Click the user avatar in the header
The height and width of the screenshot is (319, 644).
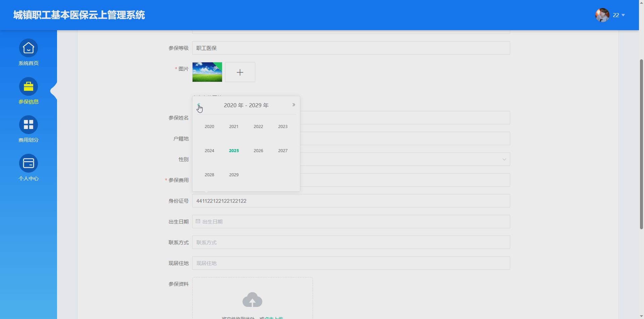click(x=602, y=15)
